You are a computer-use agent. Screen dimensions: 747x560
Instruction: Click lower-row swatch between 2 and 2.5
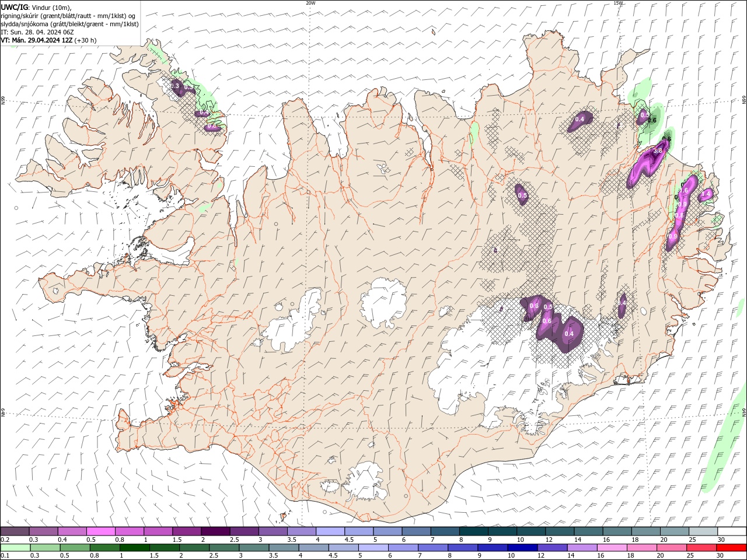194,548
